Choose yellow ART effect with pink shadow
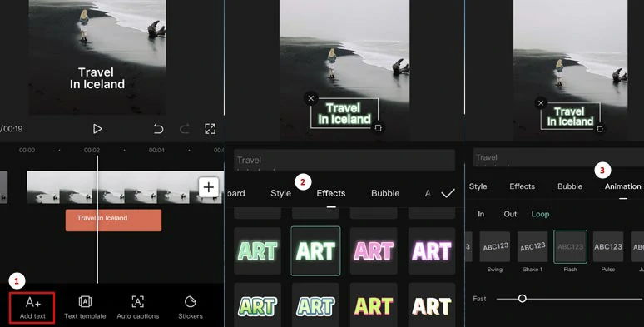Screen dimensions: 644x327 [374, 305]
